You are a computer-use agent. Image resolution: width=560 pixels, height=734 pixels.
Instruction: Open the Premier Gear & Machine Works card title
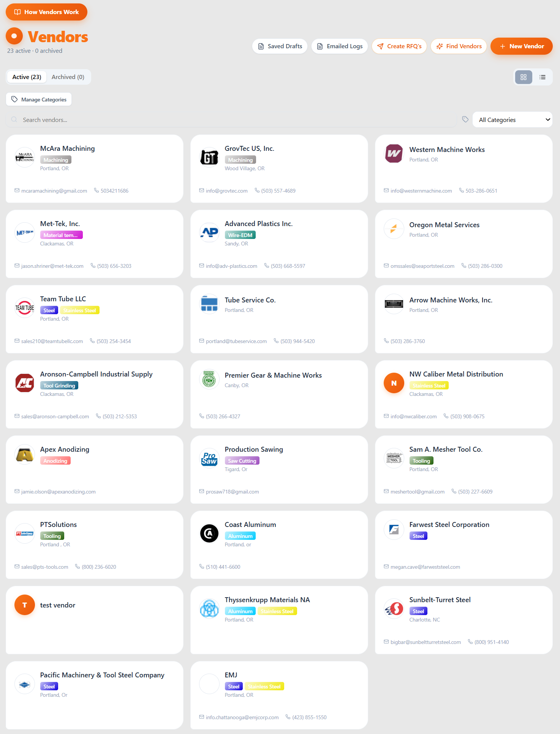(273, 375)
